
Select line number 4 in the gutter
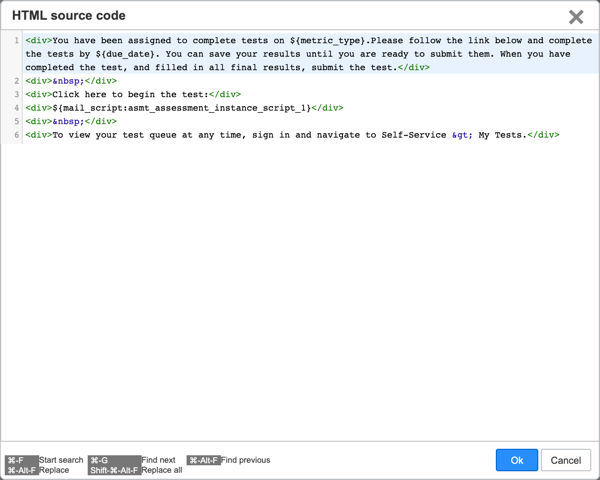point(16,108)
